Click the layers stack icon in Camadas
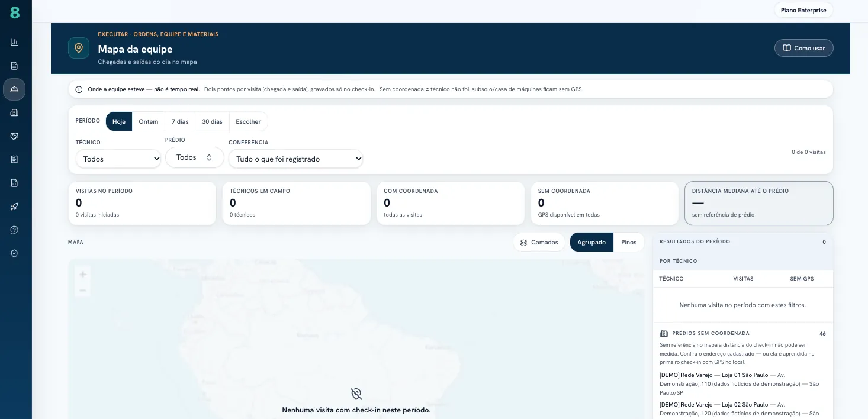The height and width of the screenshot is (419, 868). click(x=523, y=243)
